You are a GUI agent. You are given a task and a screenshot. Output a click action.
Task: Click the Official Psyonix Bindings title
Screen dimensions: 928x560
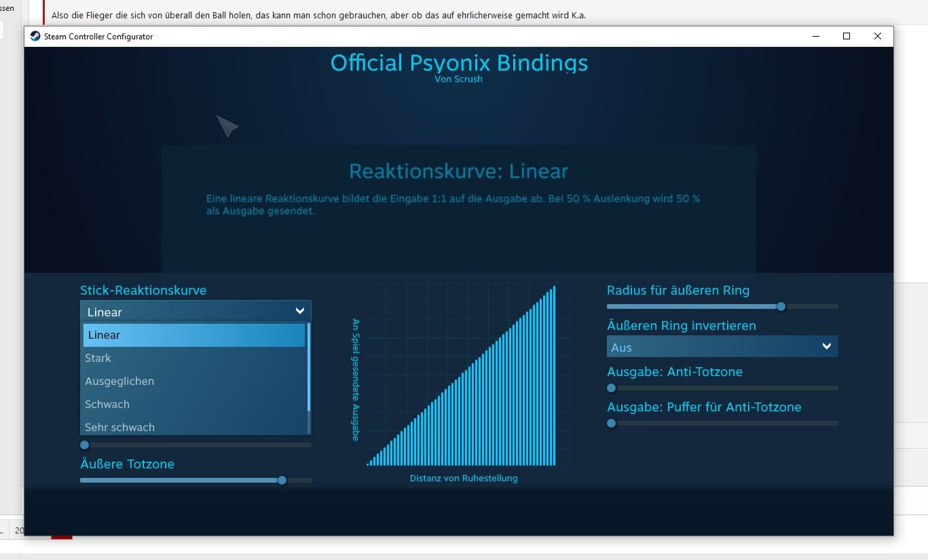point(459,62)
